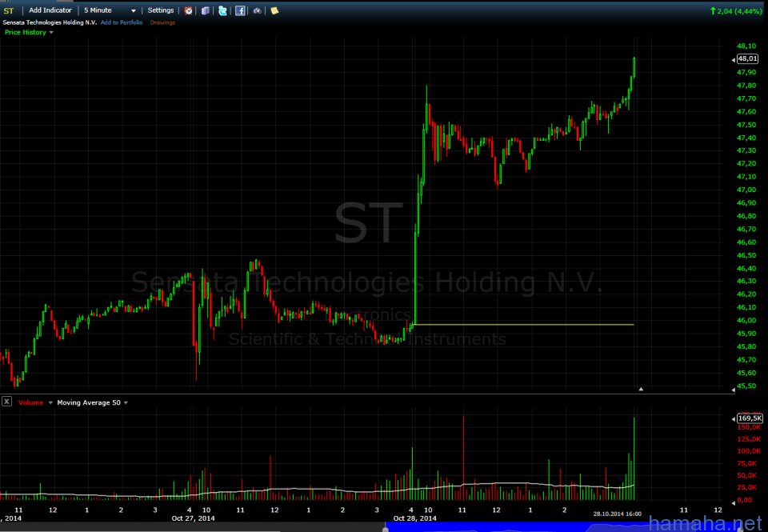Click the Add to Portfolio link

point(122,22)
